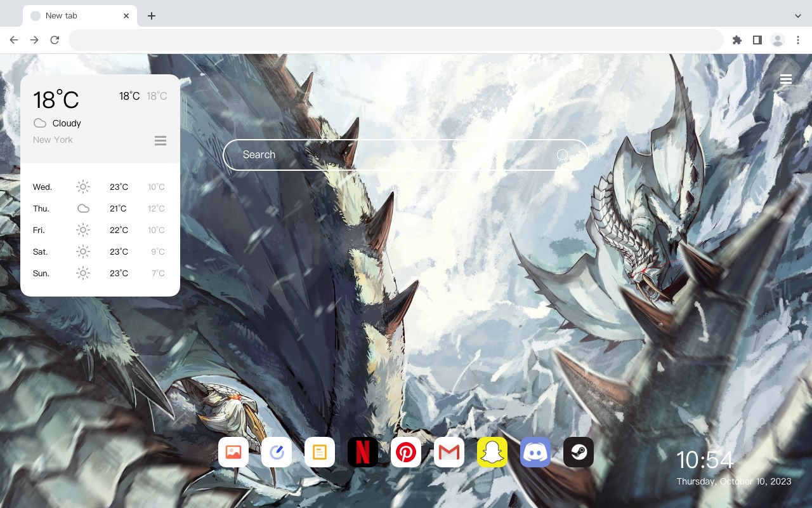Click the sun icon in the Wed. row
The image size is (812, 508).
pos(83,187)
